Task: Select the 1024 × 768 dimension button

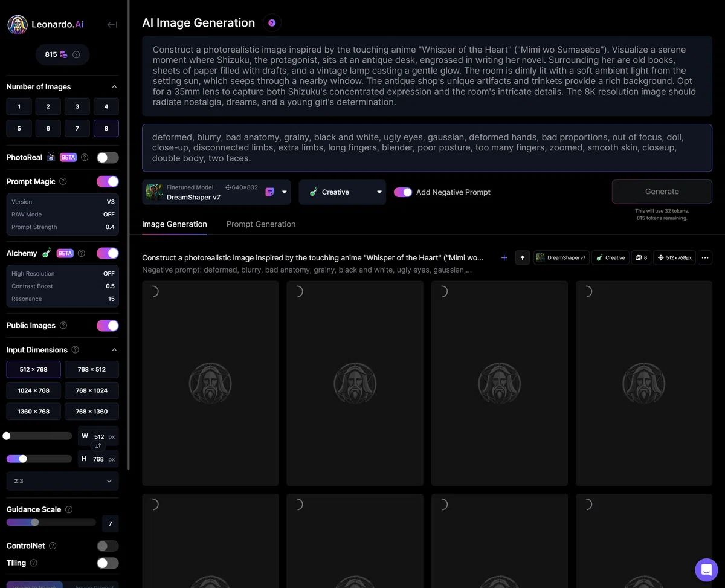Action: point(34,390)
